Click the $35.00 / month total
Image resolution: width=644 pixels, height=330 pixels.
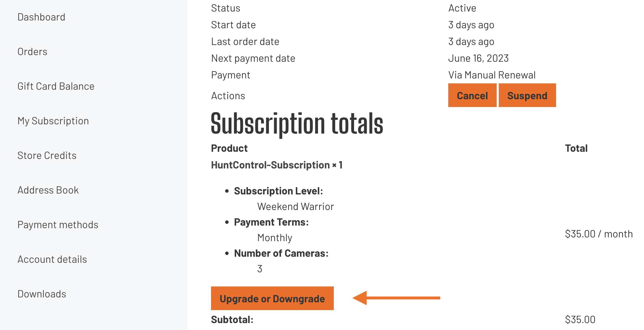pos(599,234)
